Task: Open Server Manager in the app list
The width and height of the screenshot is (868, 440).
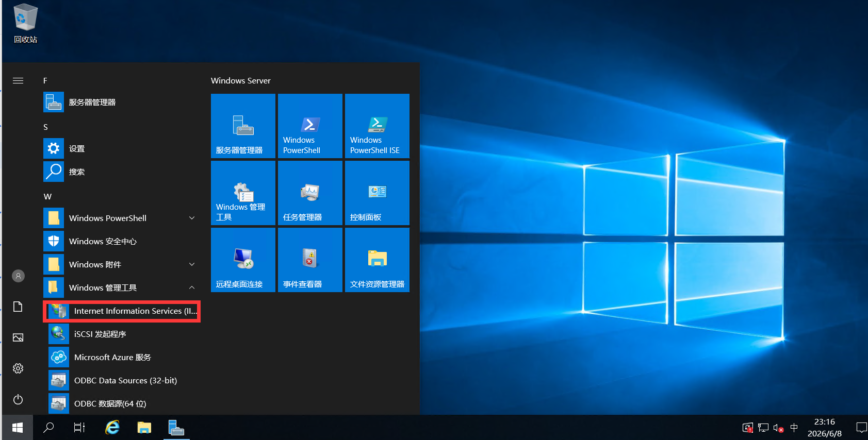Action: 121,102
